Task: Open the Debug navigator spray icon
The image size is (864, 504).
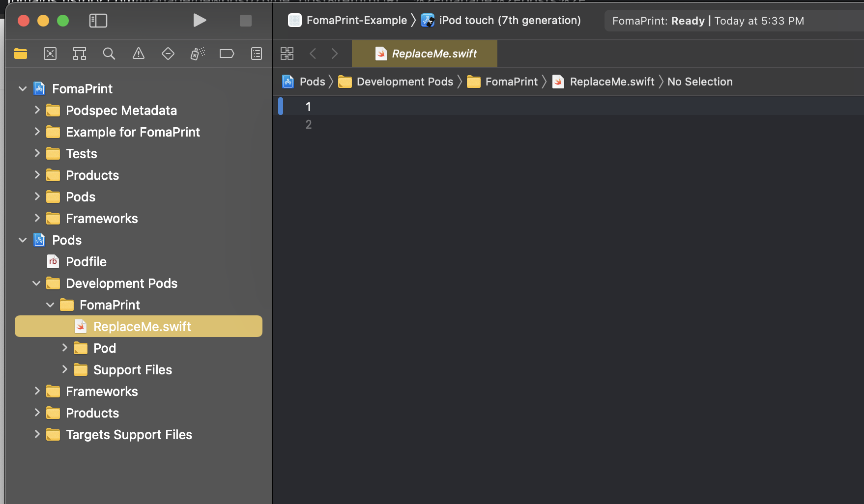Action: tap(198, 54)
